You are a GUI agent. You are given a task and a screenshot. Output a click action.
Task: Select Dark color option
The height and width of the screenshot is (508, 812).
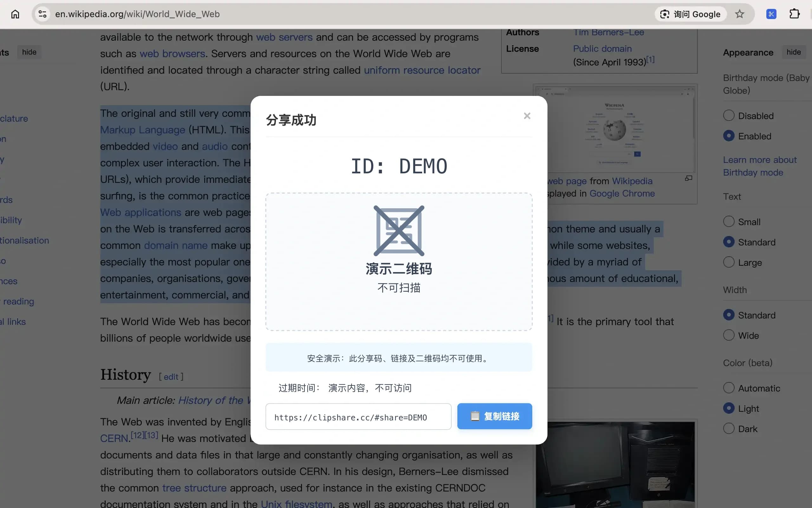(729, 429)
